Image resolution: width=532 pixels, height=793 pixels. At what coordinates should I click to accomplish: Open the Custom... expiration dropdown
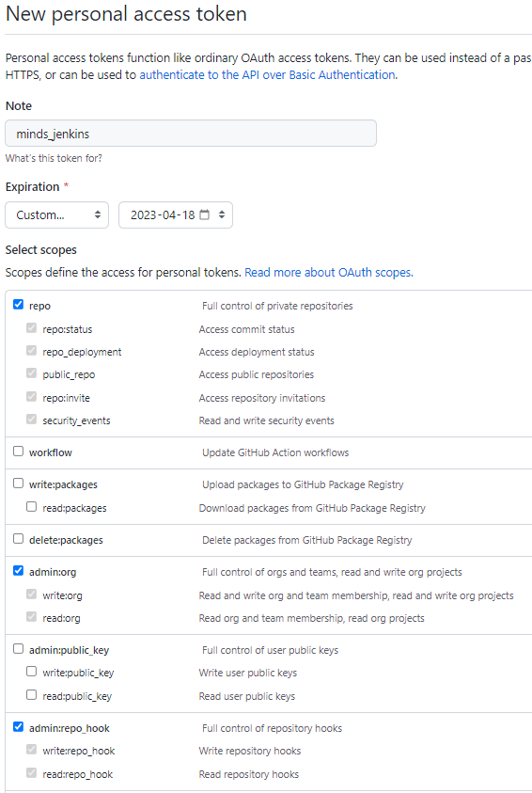click(57, 214)
